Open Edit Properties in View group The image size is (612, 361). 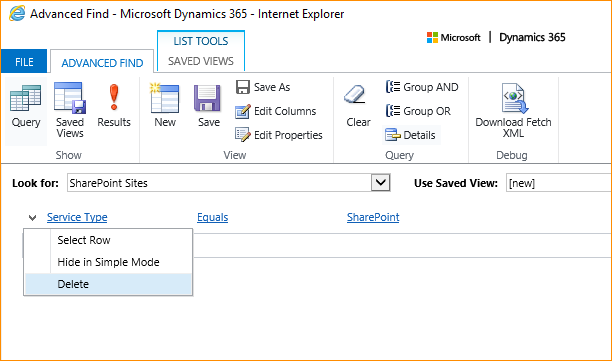[279, 135]
